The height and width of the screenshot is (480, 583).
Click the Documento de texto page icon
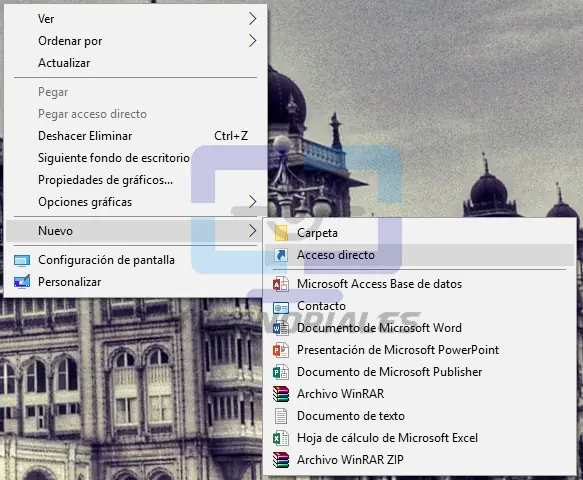[281, 416]
